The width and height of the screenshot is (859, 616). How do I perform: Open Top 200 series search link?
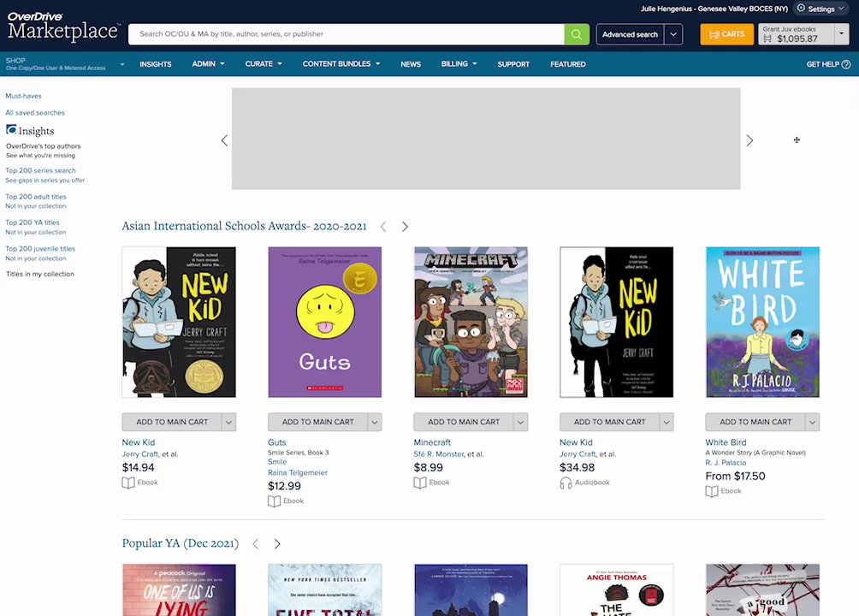click(40, 170)
